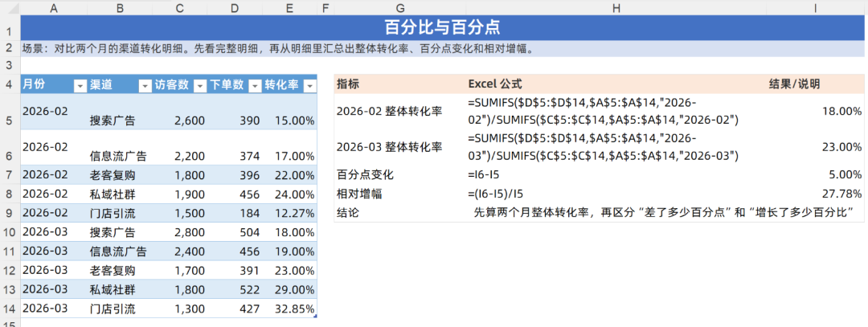Screen dimensions: 868x327
Task: Select order count cell 522
Action: (235, 289)
